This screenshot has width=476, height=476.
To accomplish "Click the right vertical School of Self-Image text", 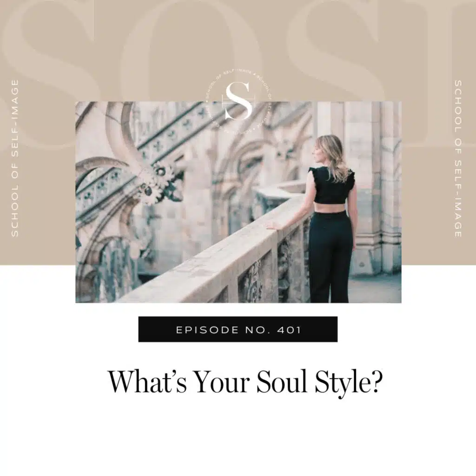I will tap(458, 159).
